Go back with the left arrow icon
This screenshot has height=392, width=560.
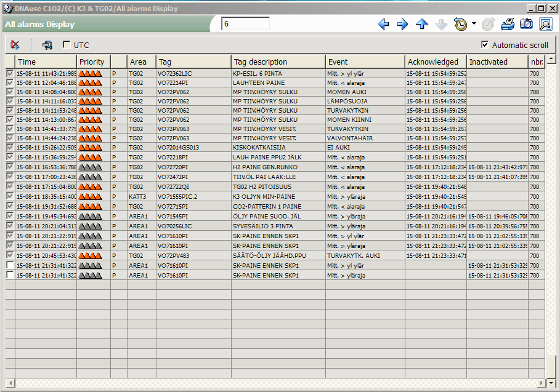tap(384, 24)
